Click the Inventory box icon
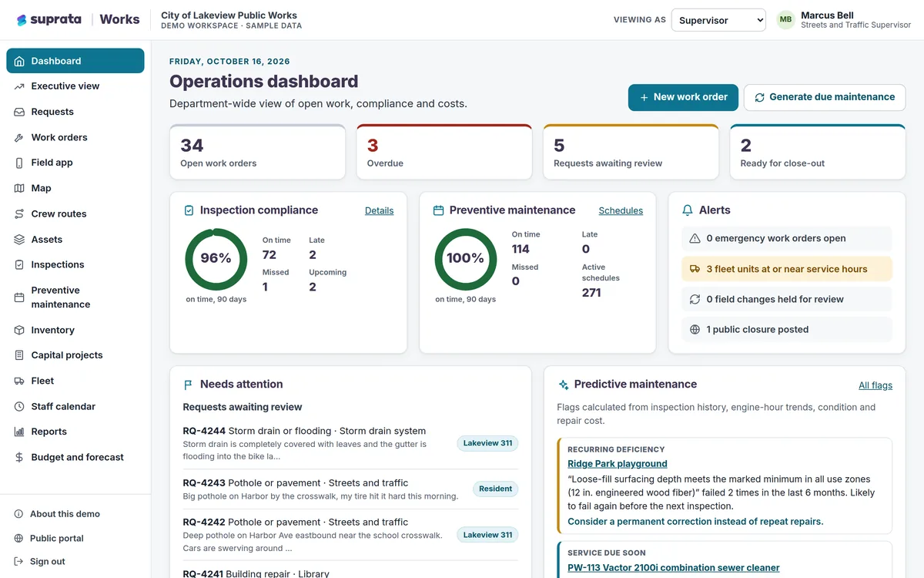The width and height of the screenshot is (924, 578). (19, 330)
